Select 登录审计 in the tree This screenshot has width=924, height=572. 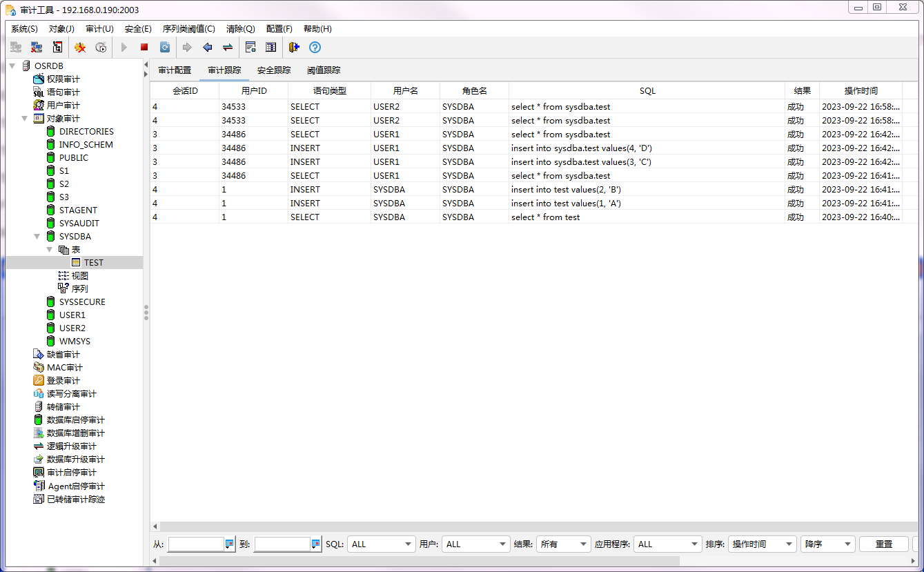click(63, 380)
